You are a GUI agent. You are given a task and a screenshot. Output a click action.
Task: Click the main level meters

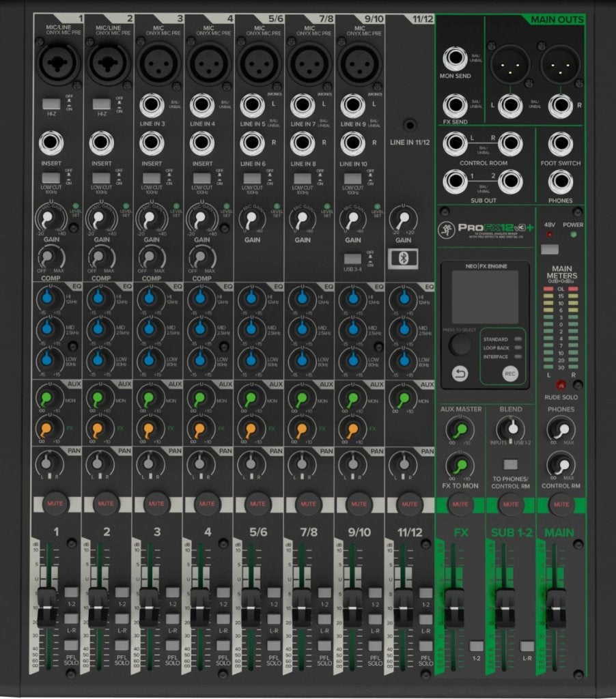pos(561,328)
